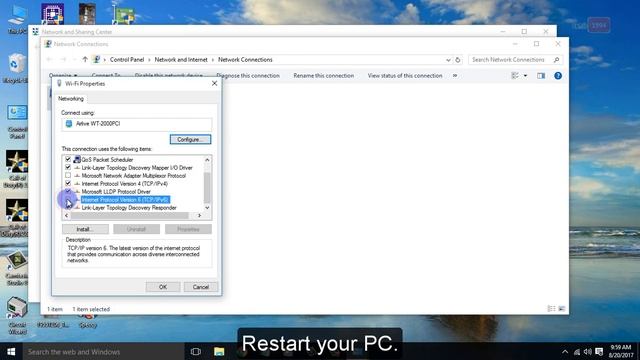The image size is (640, 360).
Task: Open Task View on the taskbar
Action: point(196,351)
